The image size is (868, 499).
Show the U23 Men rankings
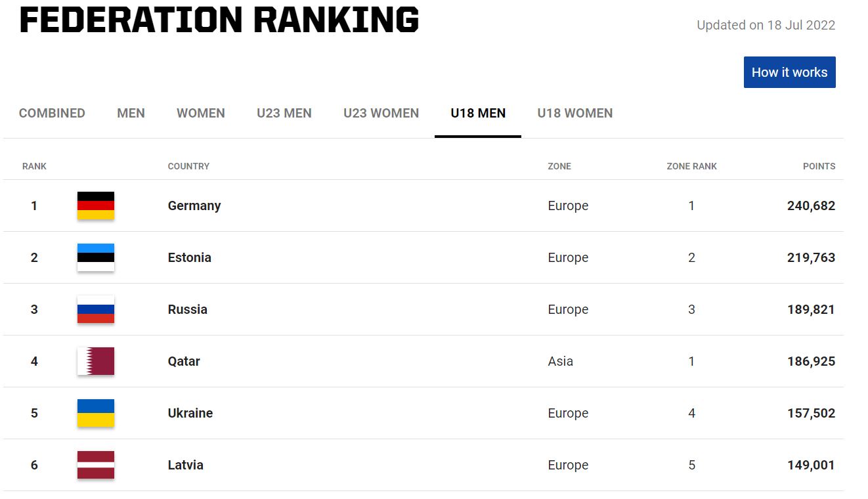pyautogui.click(x=284, y=113)
